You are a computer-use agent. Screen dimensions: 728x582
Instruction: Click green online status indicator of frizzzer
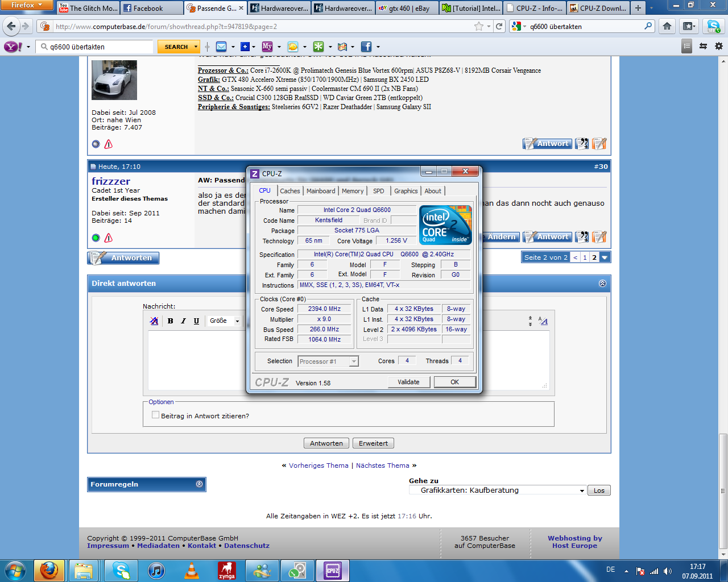click(96, 238)
